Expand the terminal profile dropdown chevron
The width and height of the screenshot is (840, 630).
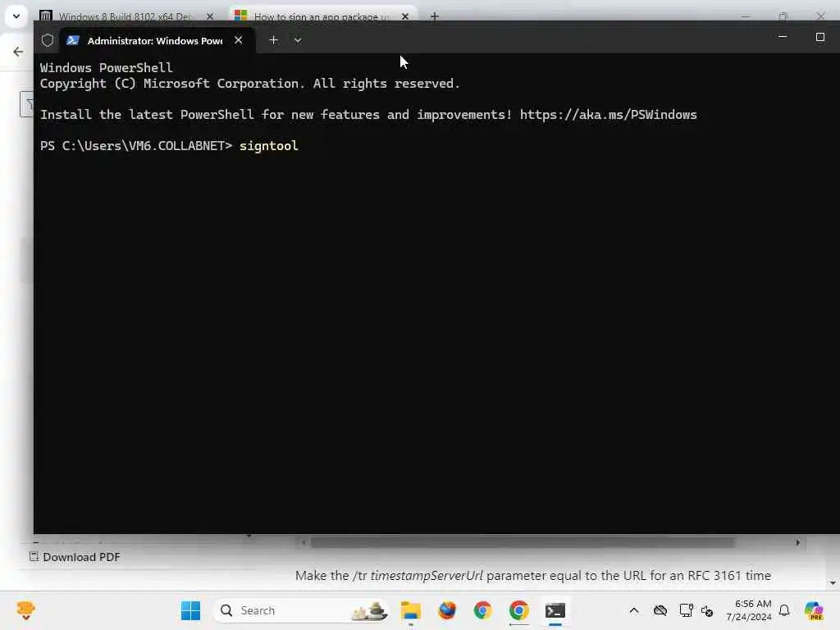(x=298, y=40)
